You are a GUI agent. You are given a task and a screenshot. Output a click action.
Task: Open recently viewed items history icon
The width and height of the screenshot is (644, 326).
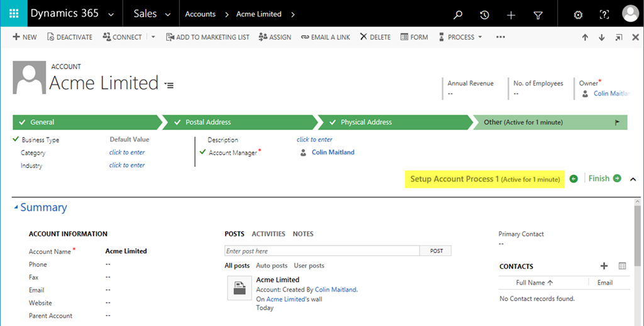pos(484,14)
